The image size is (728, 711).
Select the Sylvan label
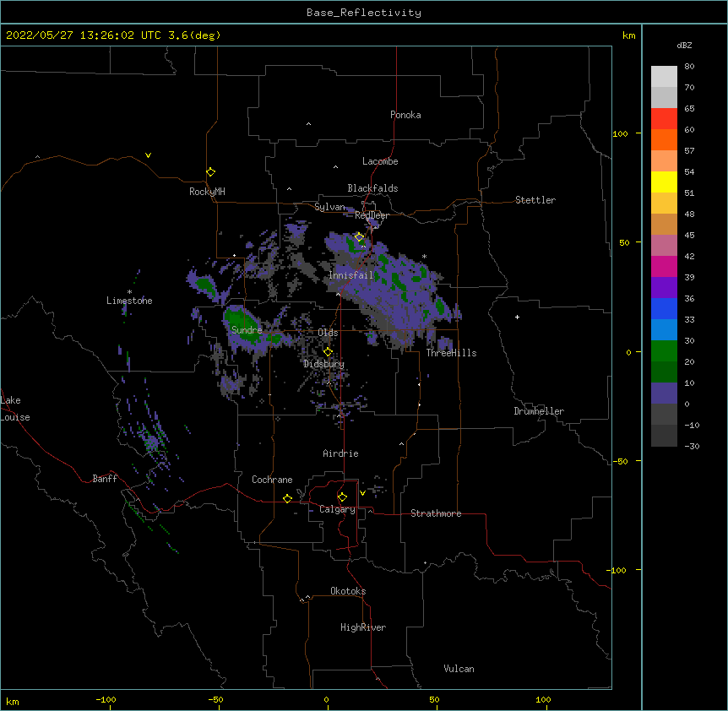pos(329,207)
